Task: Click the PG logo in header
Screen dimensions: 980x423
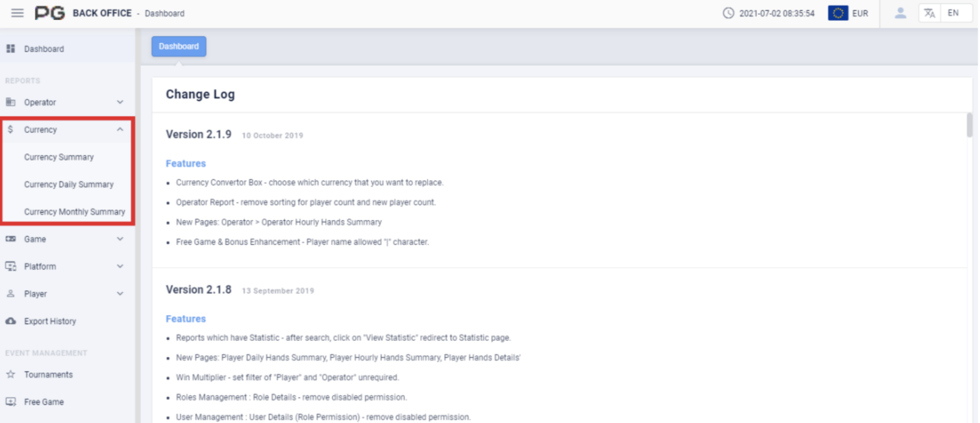Action: click(x=50, y=13)
